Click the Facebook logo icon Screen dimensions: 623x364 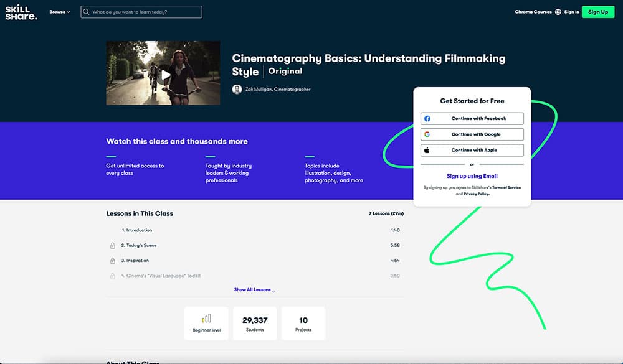427,118
